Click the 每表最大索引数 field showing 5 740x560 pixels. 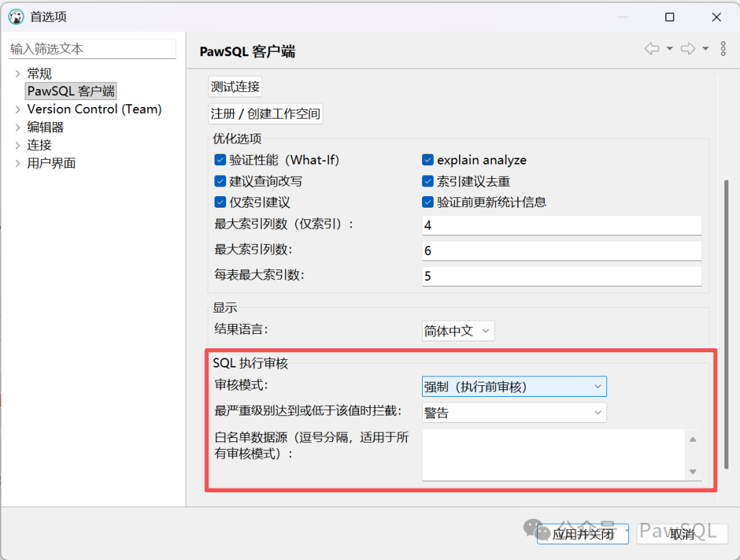pyautogui.click(x=562, y=276)
